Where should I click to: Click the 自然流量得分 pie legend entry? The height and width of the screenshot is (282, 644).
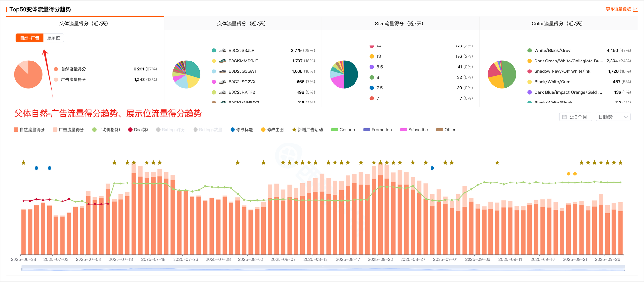click(73, 69)
